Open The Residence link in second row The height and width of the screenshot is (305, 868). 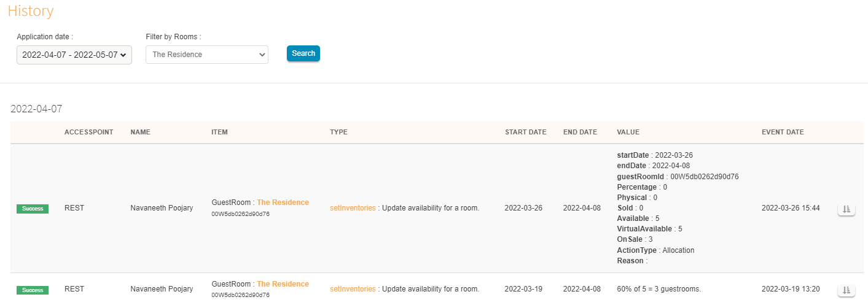coord(283,284)
